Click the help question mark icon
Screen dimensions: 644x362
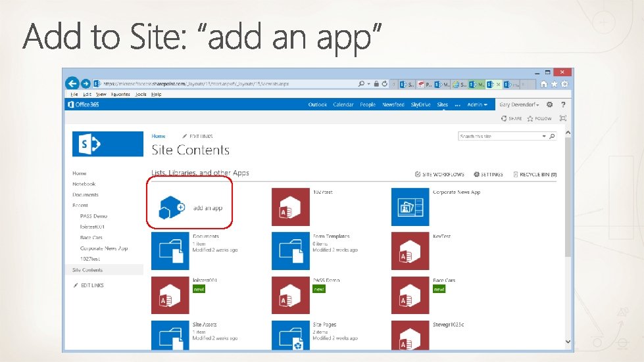point(563,104)
